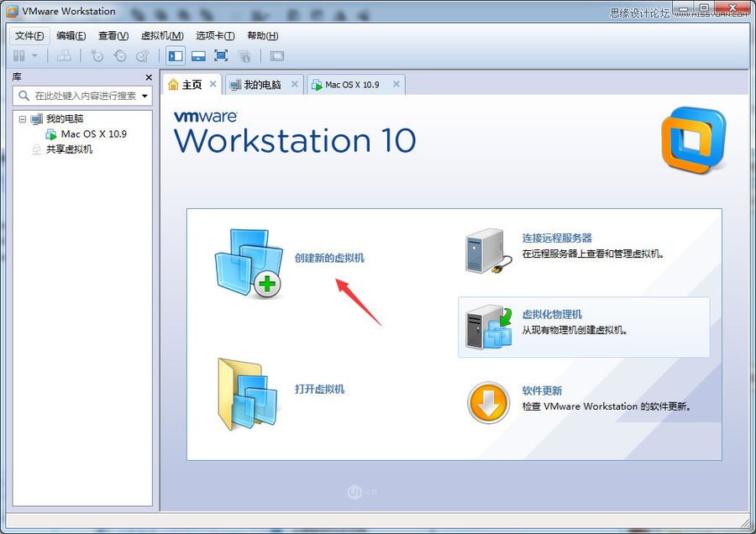Screen dimensions: 756x534
Task: Toggle the library panel visibility button
Action: pyautogui.click(x=18, y=55)
